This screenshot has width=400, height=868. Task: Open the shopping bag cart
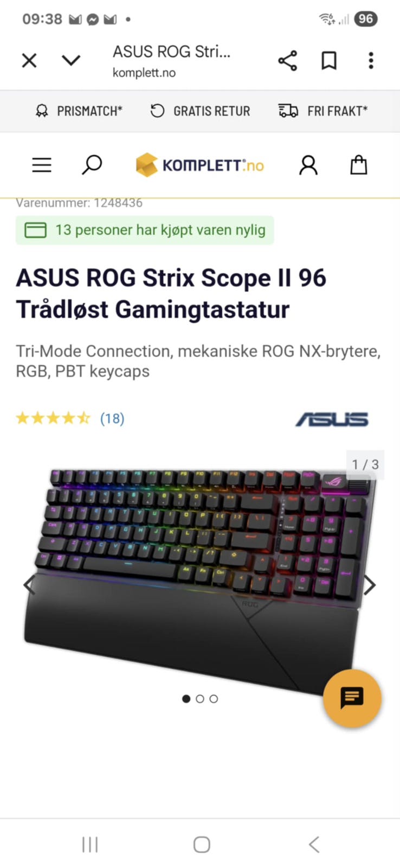coord(359,165)
